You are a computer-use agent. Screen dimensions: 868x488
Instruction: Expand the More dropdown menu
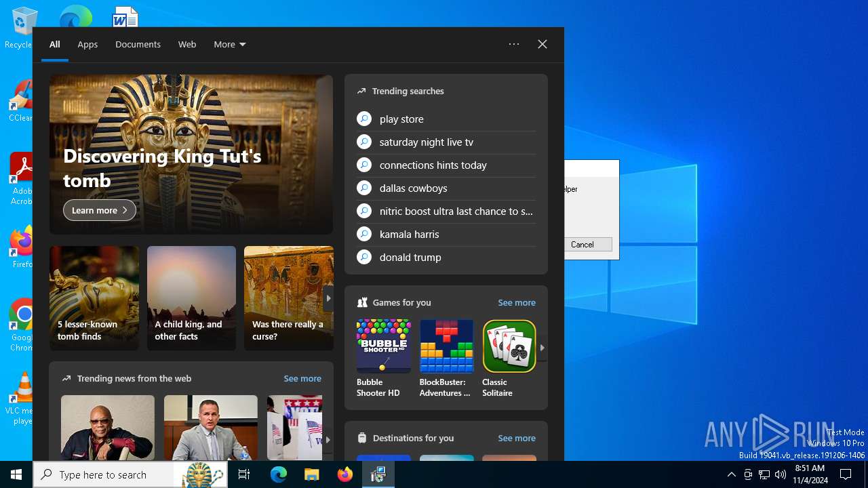tap(230, 45)
